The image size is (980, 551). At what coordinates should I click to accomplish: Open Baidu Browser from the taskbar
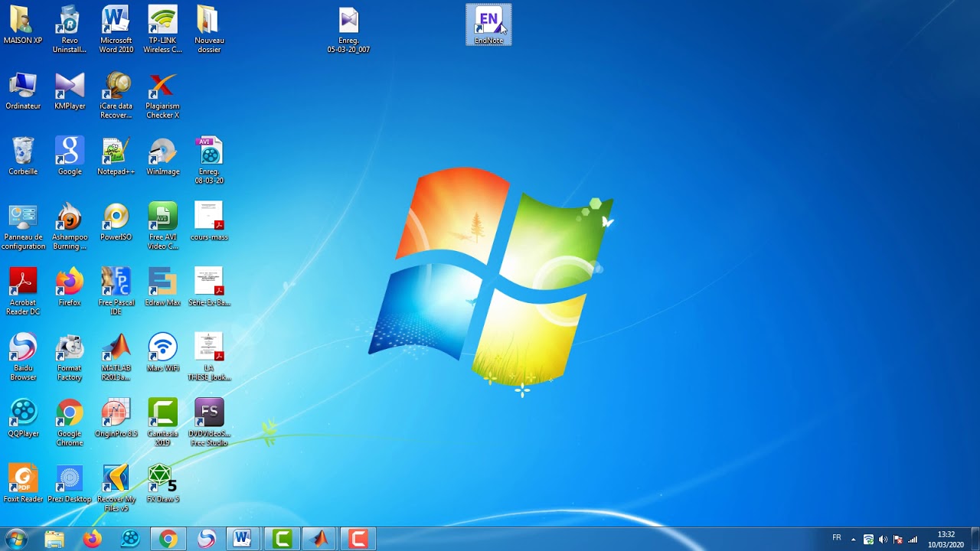pos(206,540)
